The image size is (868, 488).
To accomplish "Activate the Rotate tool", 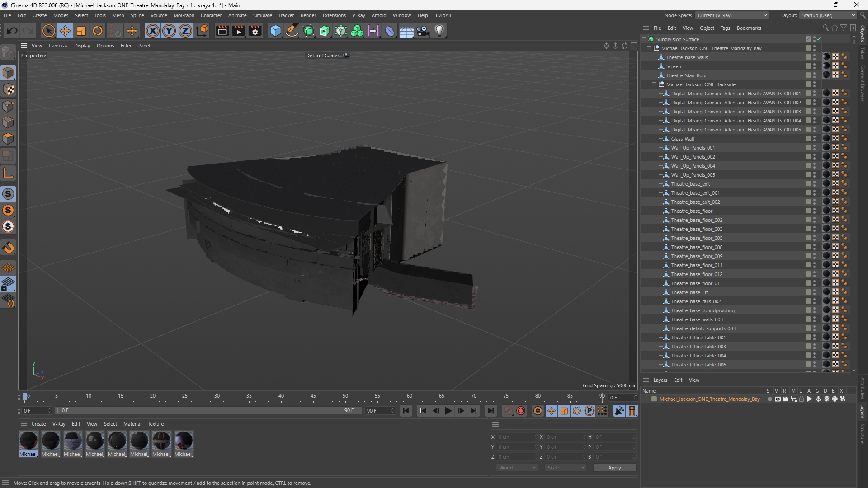I will click(98, 31).
